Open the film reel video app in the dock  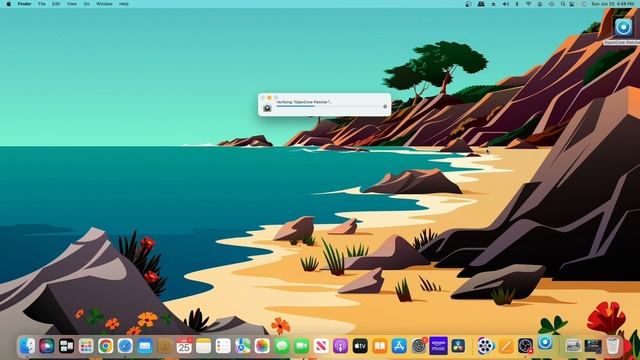point(486,346)
